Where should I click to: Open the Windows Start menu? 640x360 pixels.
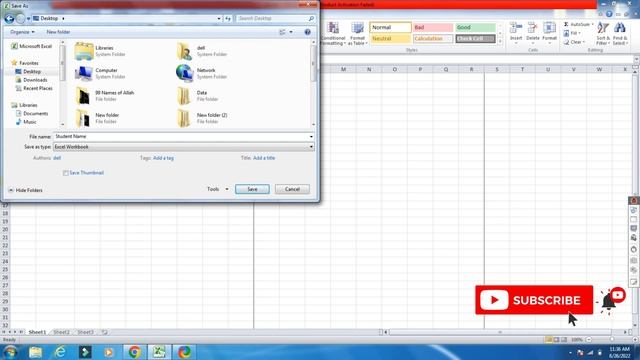coord(10,352)
